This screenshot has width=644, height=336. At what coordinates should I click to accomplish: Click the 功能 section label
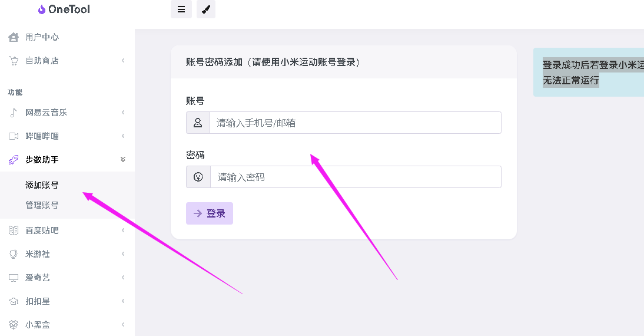coord(15,92)
